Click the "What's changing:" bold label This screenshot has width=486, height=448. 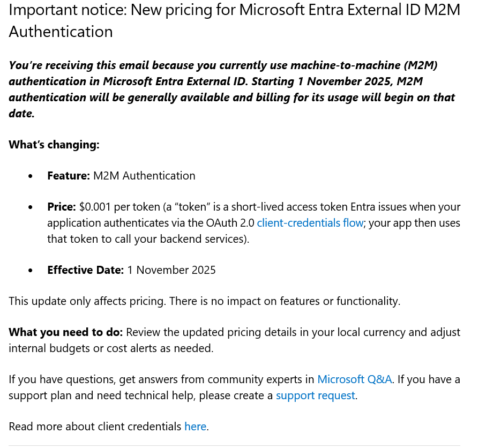54,145
